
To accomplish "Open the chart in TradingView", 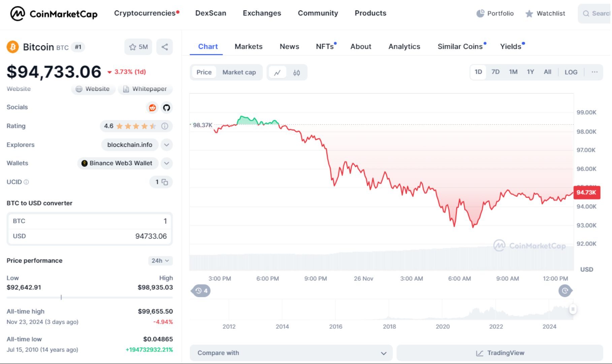I will (502, 353).
